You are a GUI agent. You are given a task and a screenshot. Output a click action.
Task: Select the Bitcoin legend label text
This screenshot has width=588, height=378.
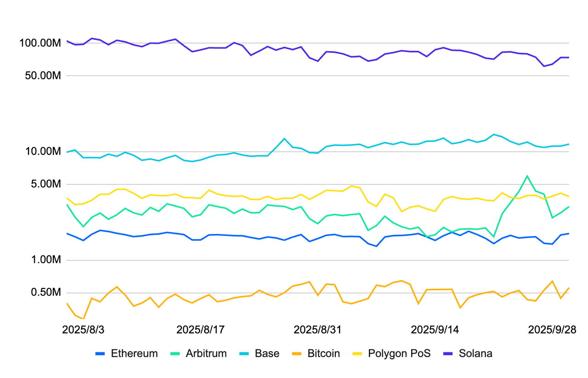coord(324,354)
